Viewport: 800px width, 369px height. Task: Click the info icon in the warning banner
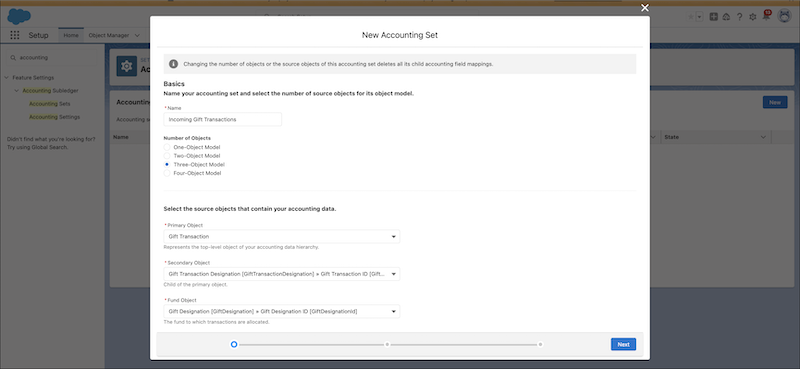tap(173, 64)
